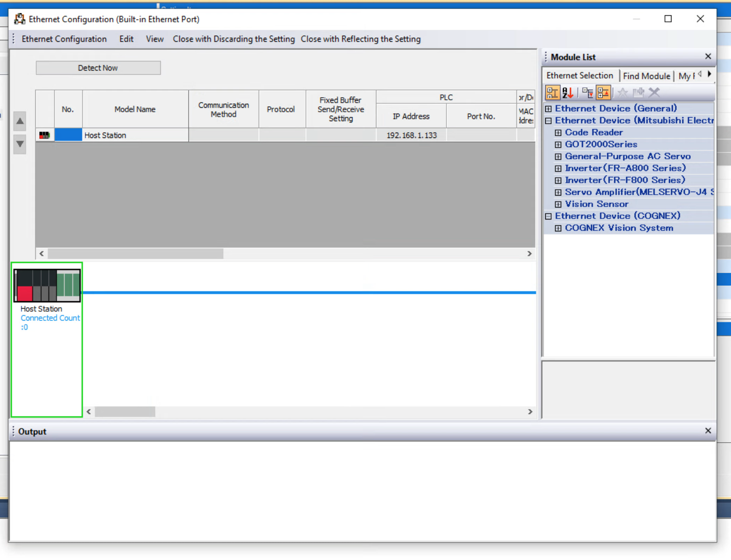Expand Inverter(FR-F800 Series) node
Image resolution: width=731 pixels, height=560 pixels.
click(x=558, y=180)
